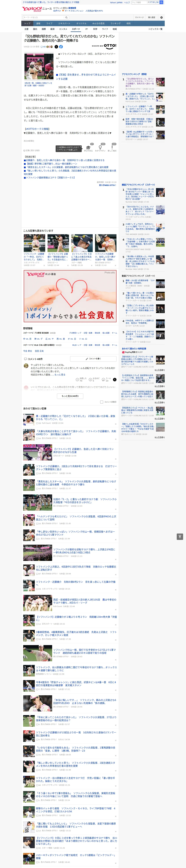The width and height of the screenshot is (186, 868).
Task: Switch to the ランキング tab
Action: (115, 24)
